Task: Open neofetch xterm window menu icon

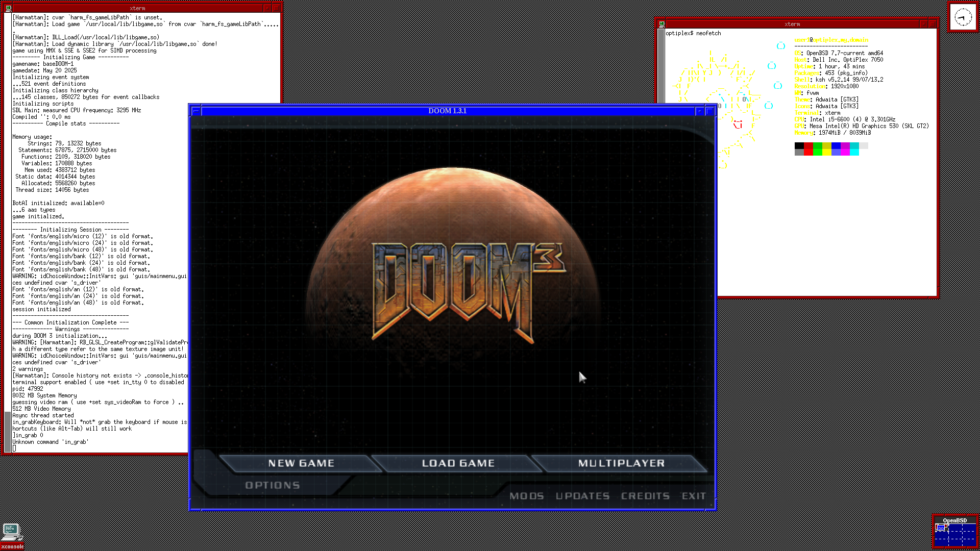Action: tap(661, 24)
